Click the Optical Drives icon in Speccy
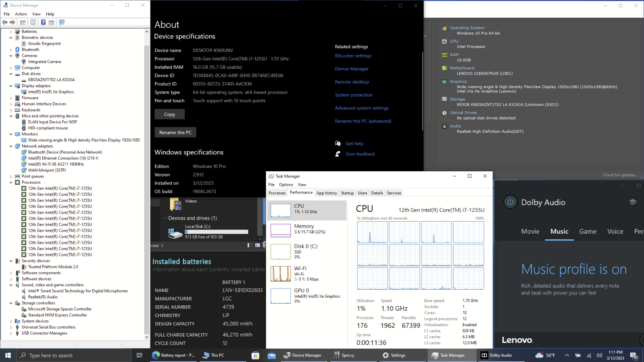This screenshot has height=362, width=644. [444, 113]
